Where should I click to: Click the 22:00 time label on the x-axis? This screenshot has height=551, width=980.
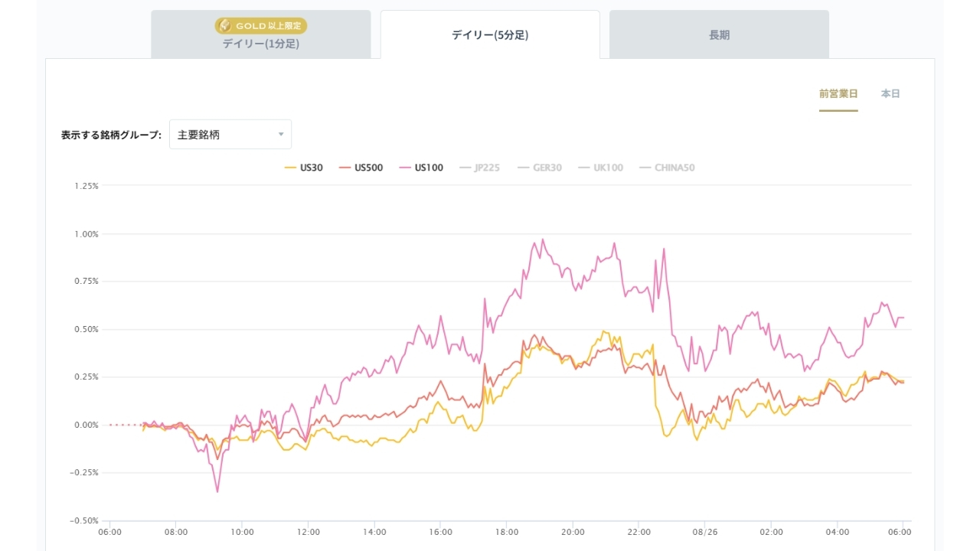[x=639, y=532]
